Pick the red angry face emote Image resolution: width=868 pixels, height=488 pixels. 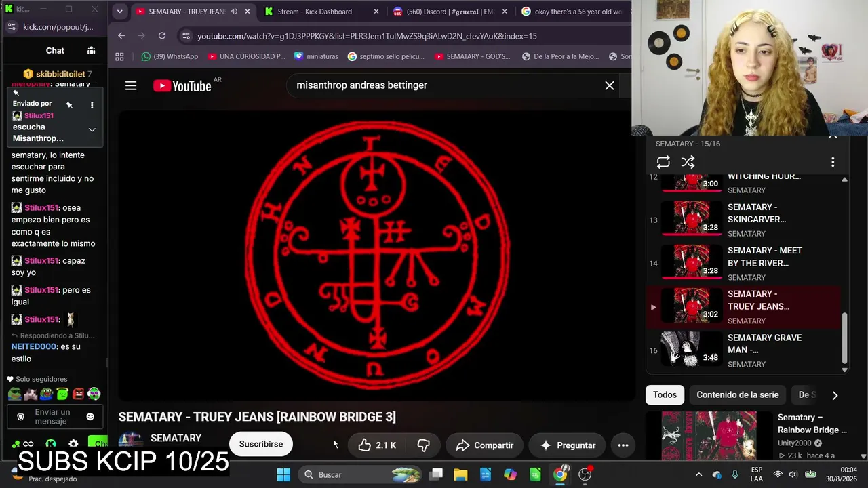tap(78, 394)
